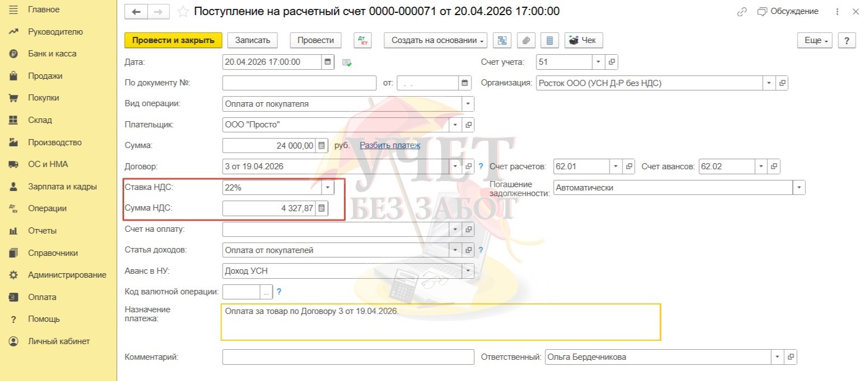Click the Комментарий input field
Image resolution: width=868 pixels, height=381 pixels.
(x=348, y=357)
